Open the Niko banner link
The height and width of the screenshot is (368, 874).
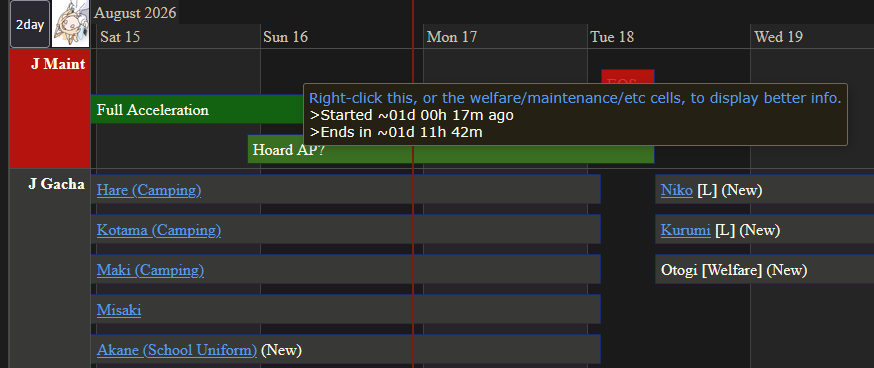click(x=677, y=190)
